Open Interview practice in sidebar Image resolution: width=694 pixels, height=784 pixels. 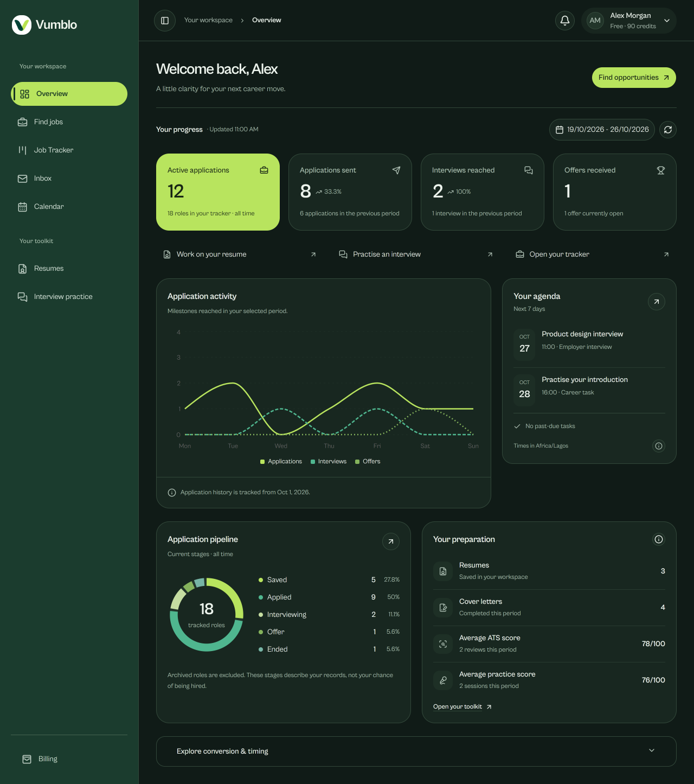pyautogui.click(x=69, y=297)
